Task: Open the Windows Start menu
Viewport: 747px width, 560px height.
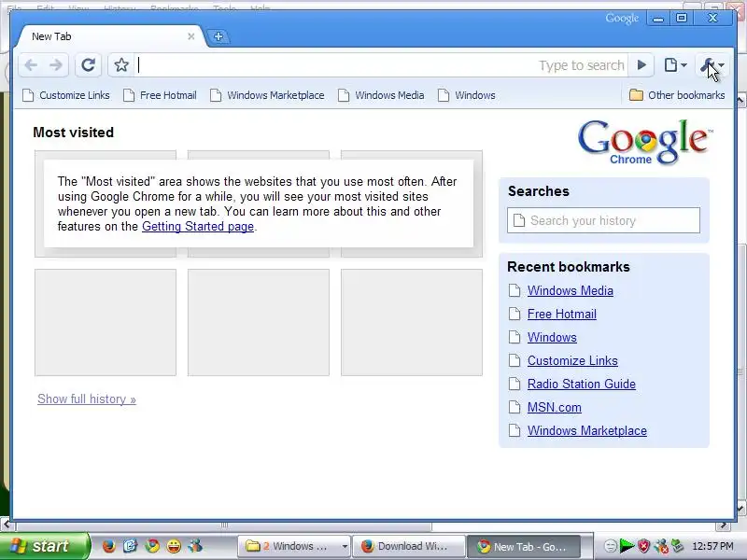Action: click(x=45, y=546)
